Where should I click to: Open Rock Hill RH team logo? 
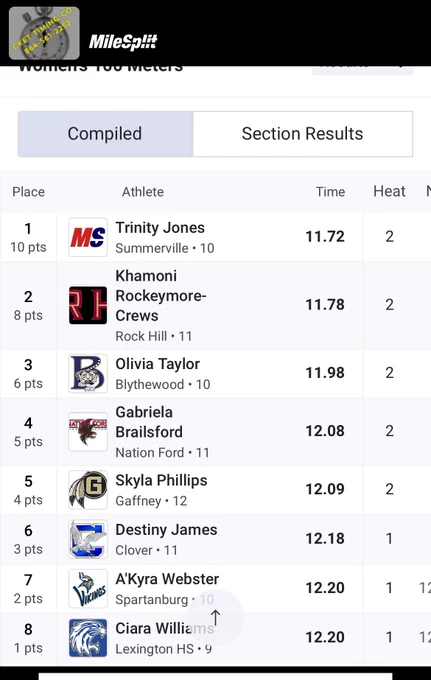coord(88,305)
